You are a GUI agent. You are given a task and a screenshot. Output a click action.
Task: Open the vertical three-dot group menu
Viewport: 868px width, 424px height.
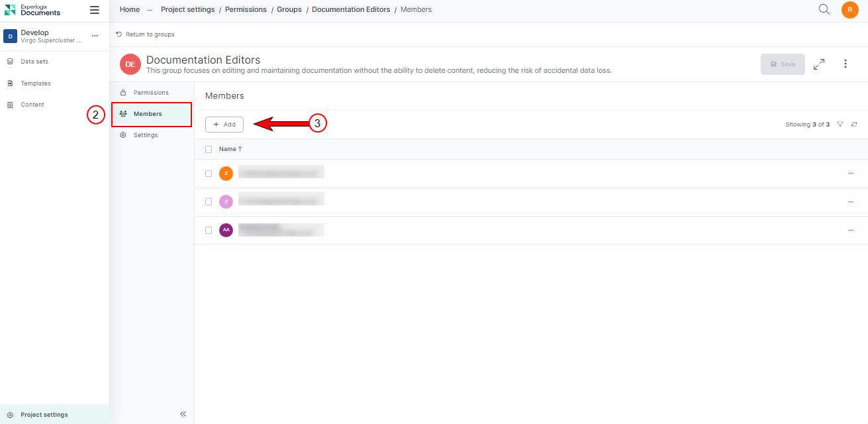tap(845, 64)
